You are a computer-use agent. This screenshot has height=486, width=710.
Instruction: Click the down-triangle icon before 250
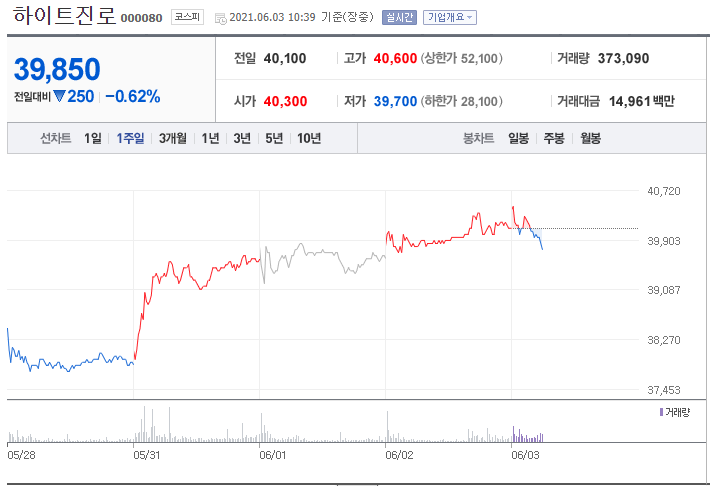(x=59, y=96)
